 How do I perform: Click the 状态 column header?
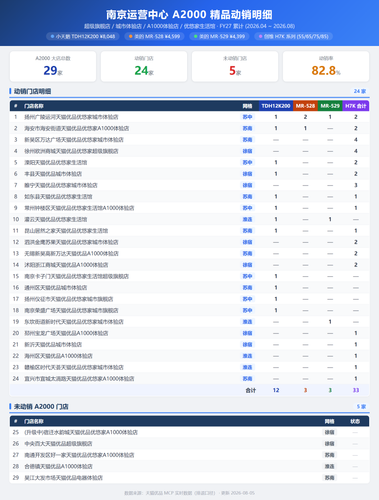(355, 421)
